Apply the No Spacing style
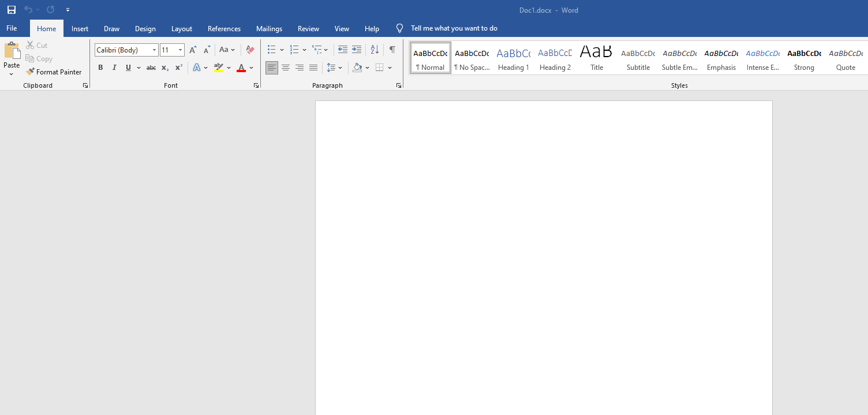The image size is (868, 415). click(472, 58)
